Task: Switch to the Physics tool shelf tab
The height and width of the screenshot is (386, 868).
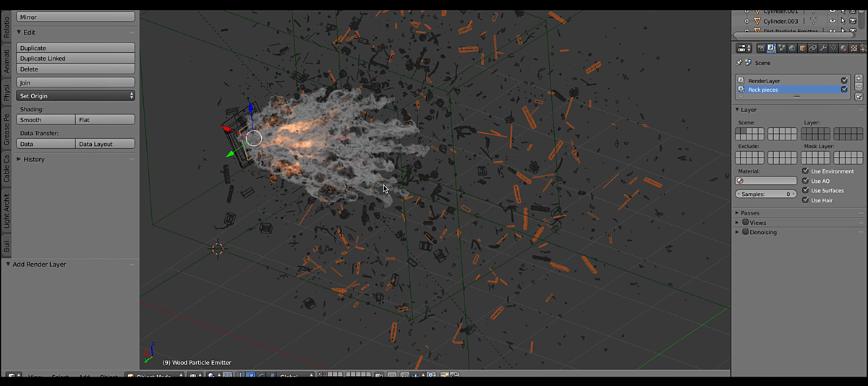Action: pyautogui.click(x=7, y=93)
